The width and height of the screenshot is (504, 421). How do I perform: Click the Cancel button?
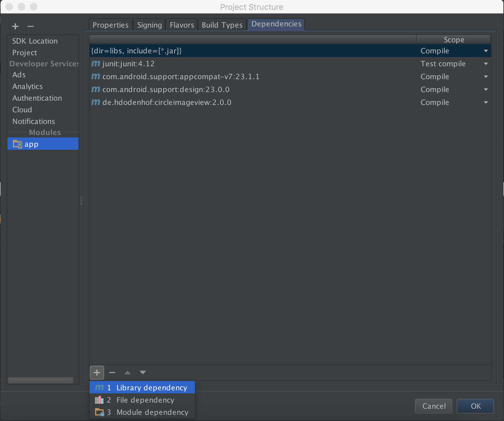point(434,406)
